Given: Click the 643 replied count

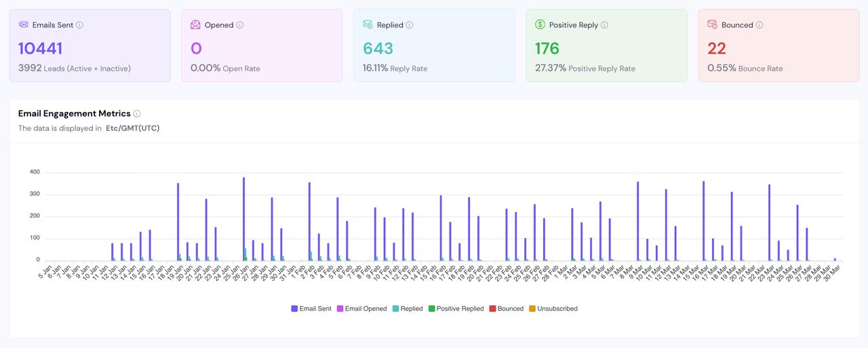Looking at the screenshot, I should pyautogui.click(x=378, y=48).
